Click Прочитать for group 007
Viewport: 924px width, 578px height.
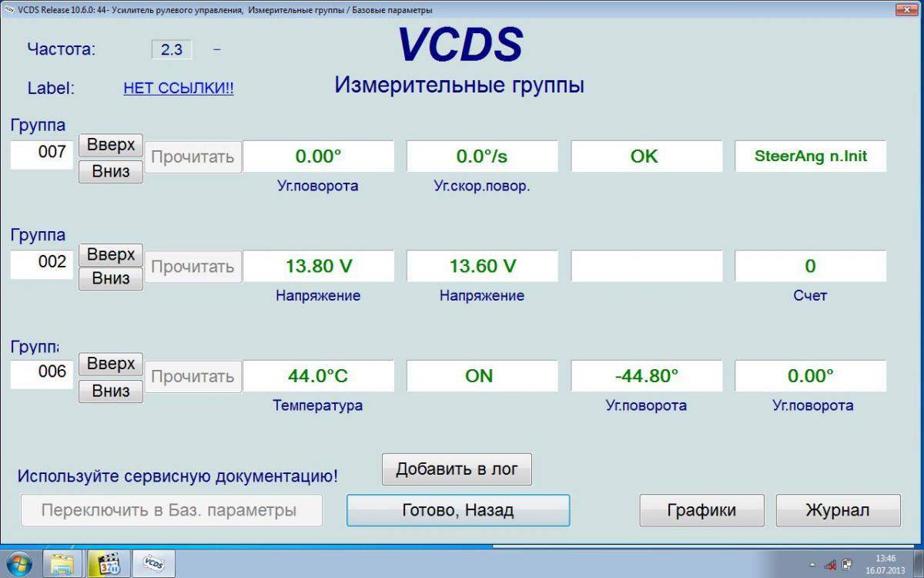[192, 157]
